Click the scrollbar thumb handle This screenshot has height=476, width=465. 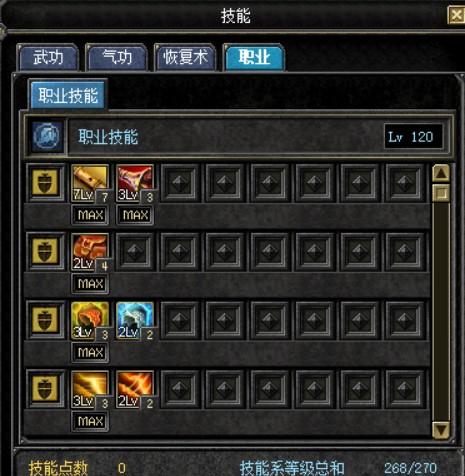coord(441,193)
